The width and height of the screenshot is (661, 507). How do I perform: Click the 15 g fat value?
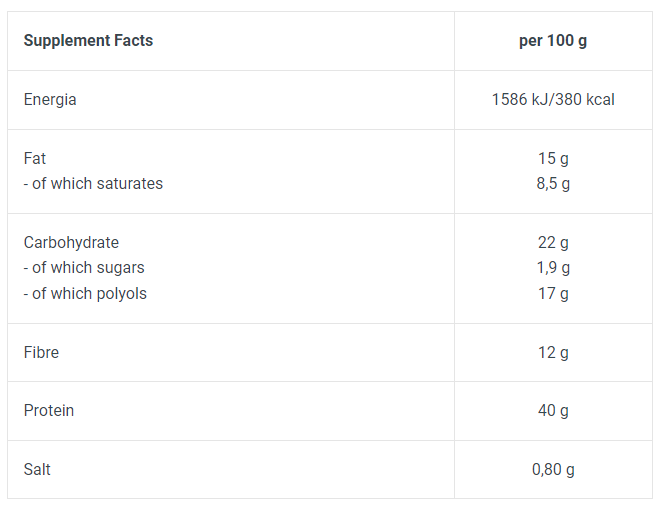(553, 159)
